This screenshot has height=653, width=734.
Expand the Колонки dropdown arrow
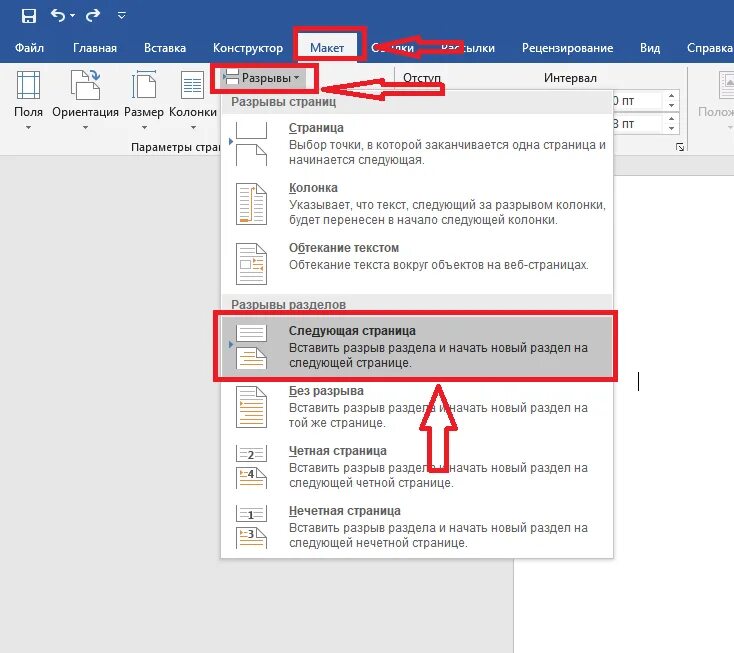193,127
